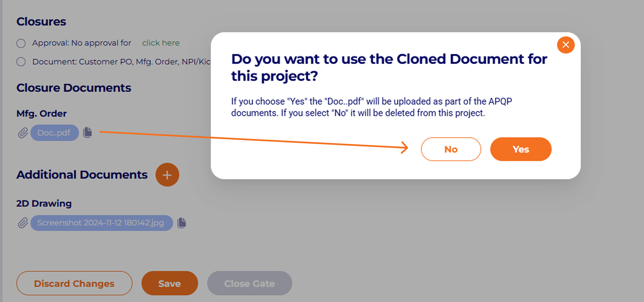Click the Closure Documents heading

74,88
